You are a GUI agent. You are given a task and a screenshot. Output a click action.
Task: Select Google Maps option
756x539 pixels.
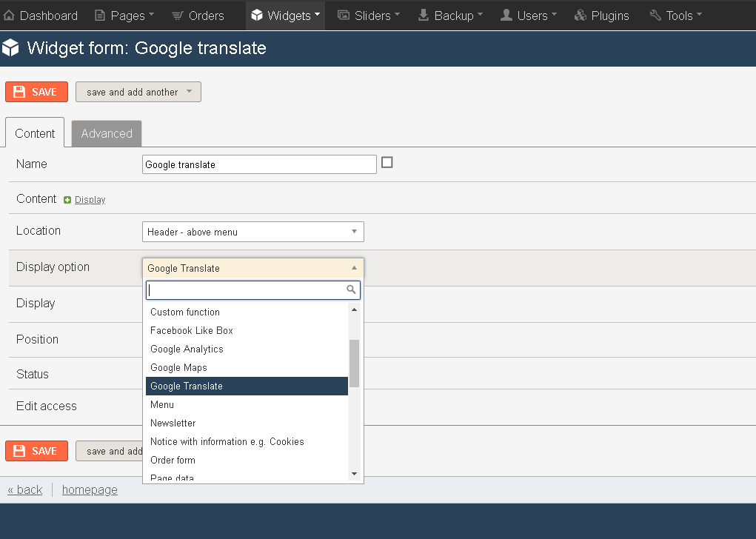(x=247, y=367)
